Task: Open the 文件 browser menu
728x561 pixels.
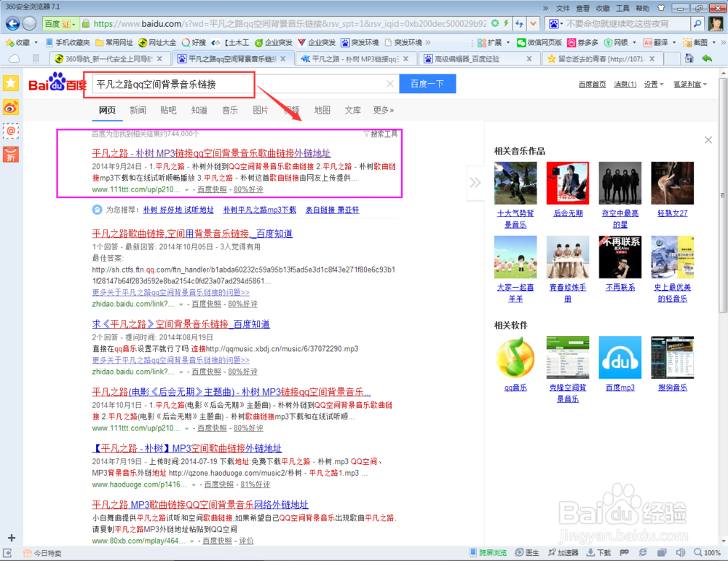Action: click(x=563, y=8)
